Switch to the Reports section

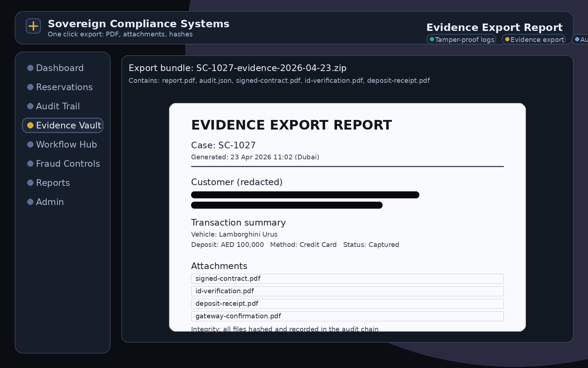click(53, 182)
